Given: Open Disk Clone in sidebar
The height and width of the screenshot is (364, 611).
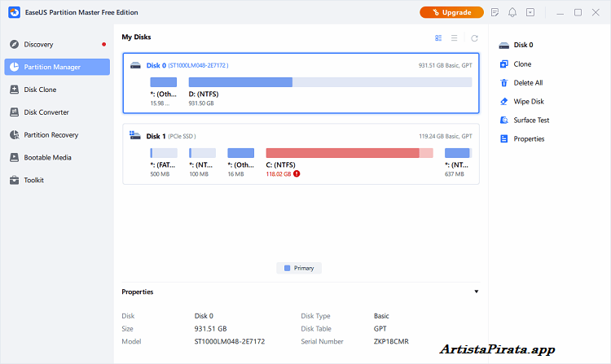Looking at the screenshot, I should [x=40, y=90].
